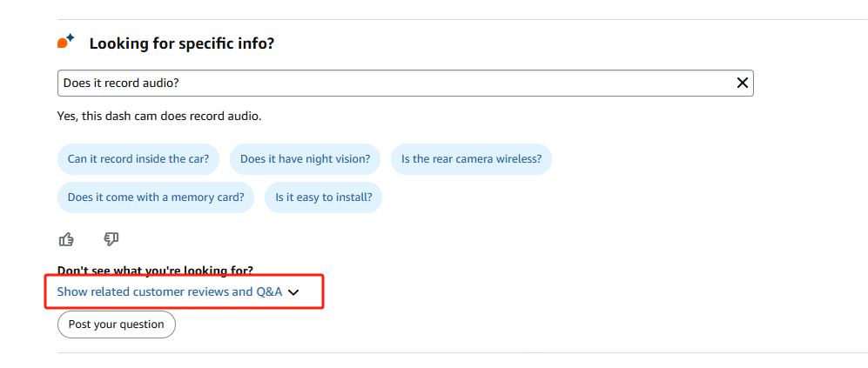This screenshot has height=368, width=868.
Task: Mark the answer helpful with thumbs up
Action: click(x=66, y=239)
